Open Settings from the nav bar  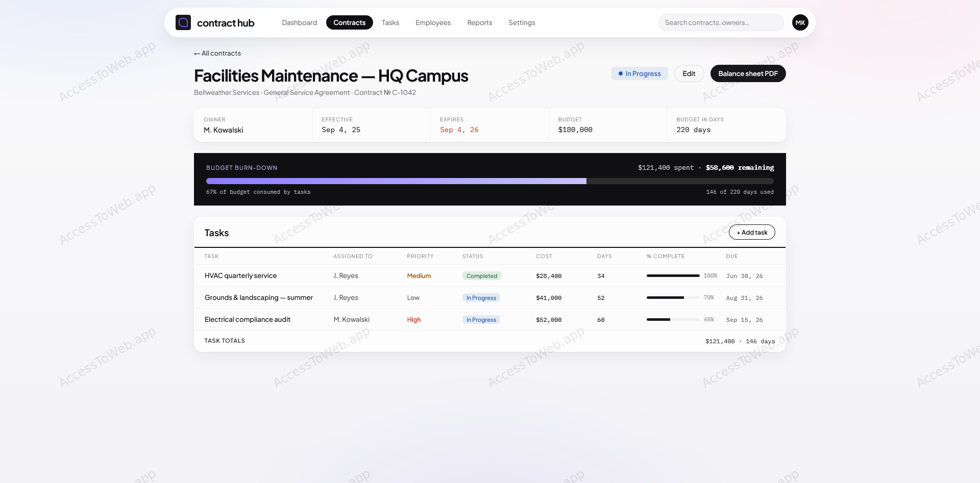pos(522,22)
